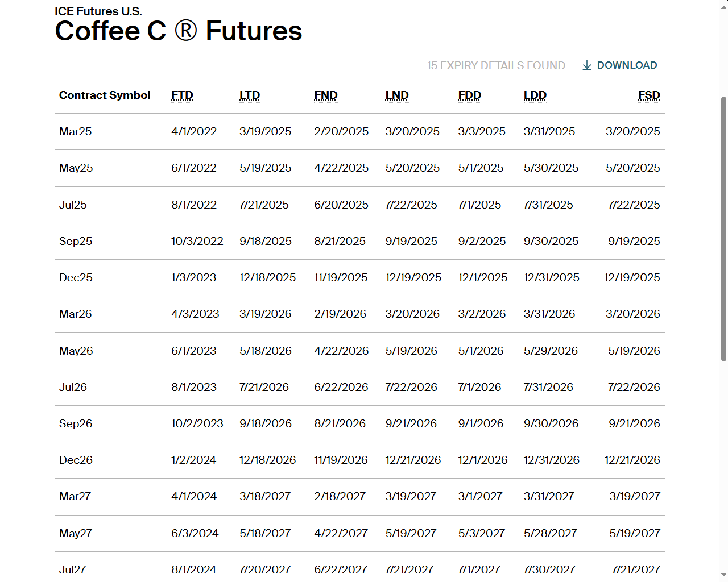
Task: Click Jul27 LTD value 7/20/2027
Action: [265, 569]
